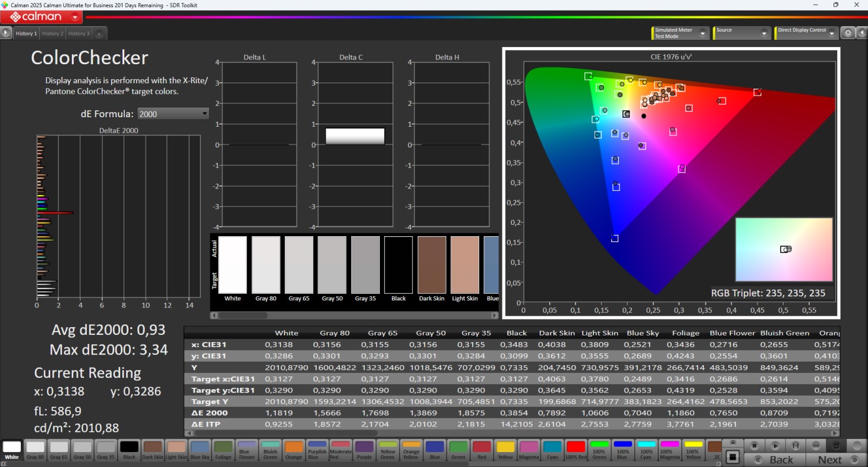
Task: Click the infinity continuous-read icon
Action: (816, 446)
